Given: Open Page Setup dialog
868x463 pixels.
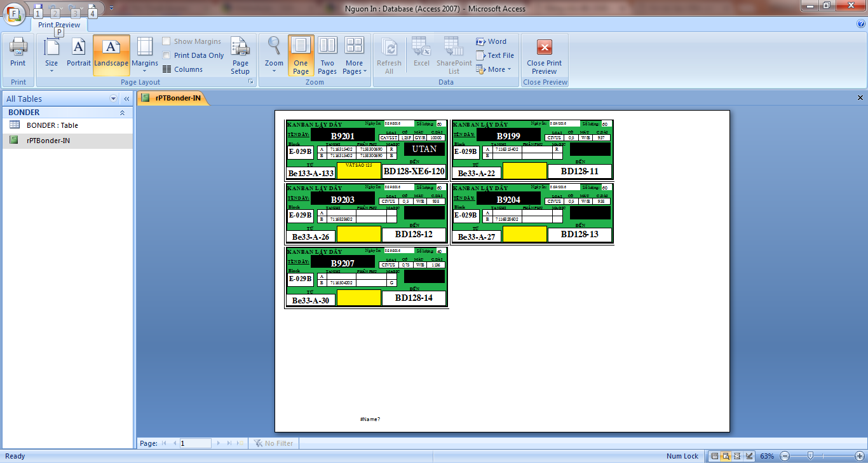Looking at the screenshot, I should click(240, 56).
